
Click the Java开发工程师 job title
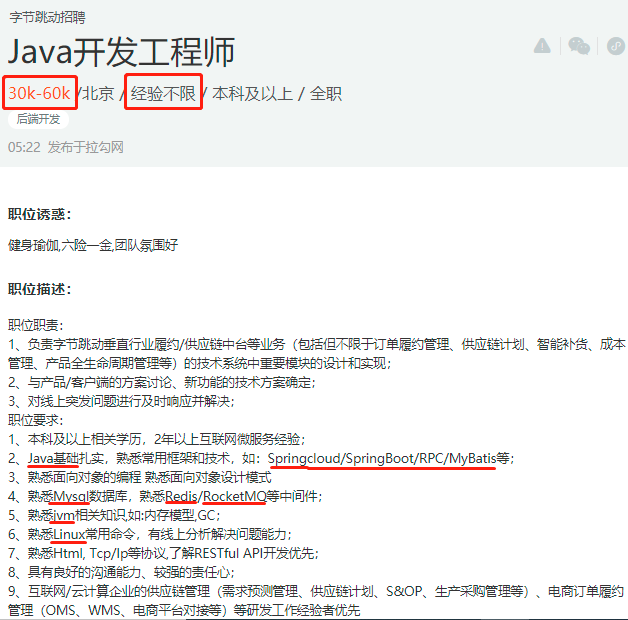coord(121,52)
